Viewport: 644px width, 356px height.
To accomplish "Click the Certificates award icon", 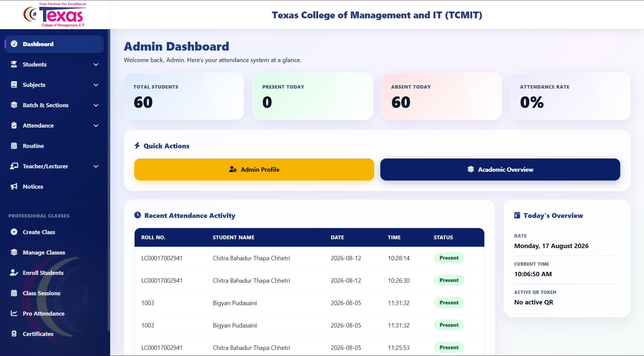I will [x=14, y=334].
